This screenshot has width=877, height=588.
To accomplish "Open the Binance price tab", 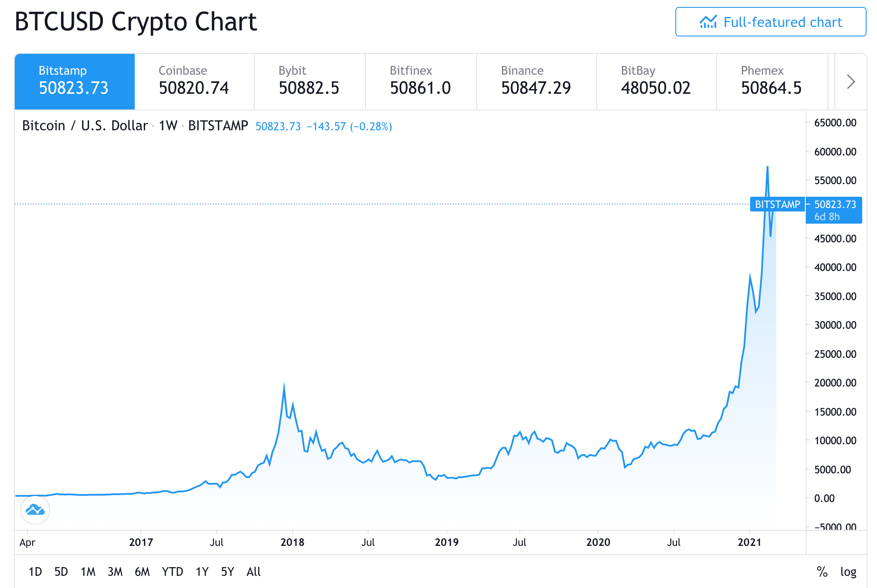I will tap(536, 82).
